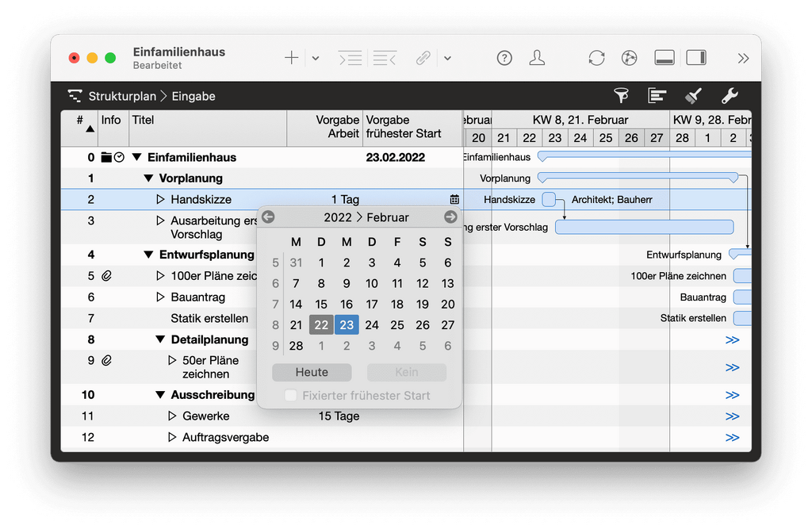This screenshot has height=529, width=812.
Task: Start sync with the circular arrows icon
Action: coord(596,57)
